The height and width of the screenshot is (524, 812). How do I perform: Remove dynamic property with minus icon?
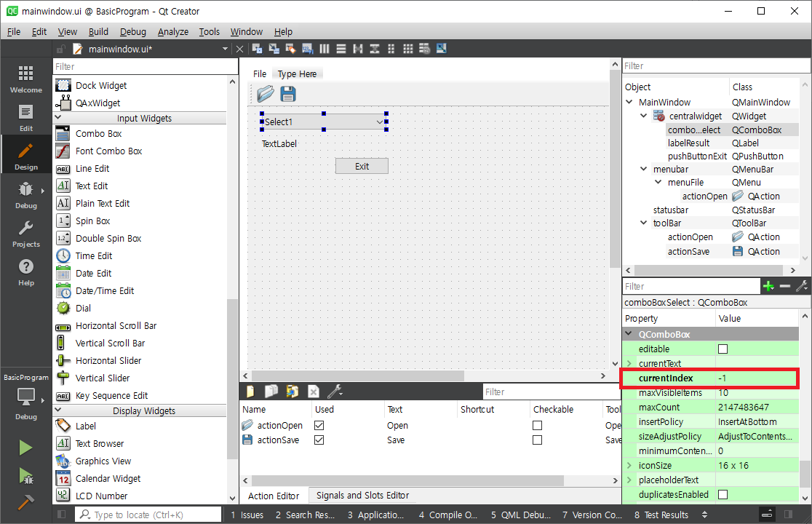click(785, 286)
